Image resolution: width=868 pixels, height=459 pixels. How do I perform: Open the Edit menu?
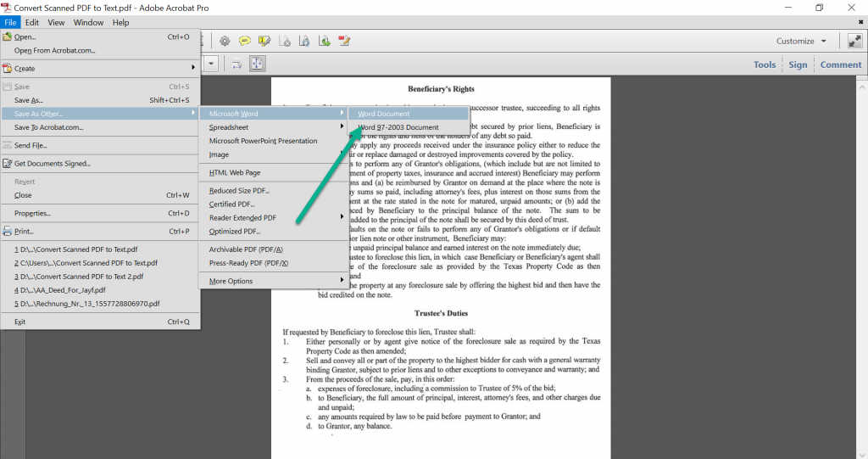point(32,22)
